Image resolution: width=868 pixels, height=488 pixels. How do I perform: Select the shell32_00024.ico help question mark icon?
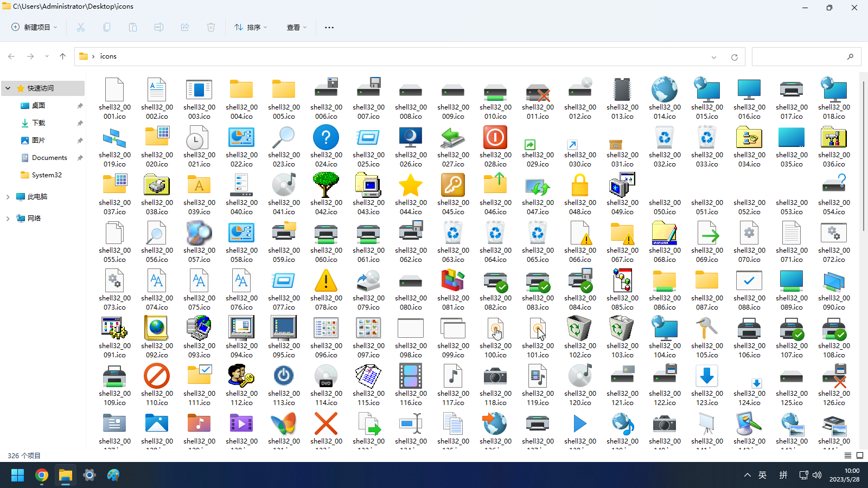326,138
